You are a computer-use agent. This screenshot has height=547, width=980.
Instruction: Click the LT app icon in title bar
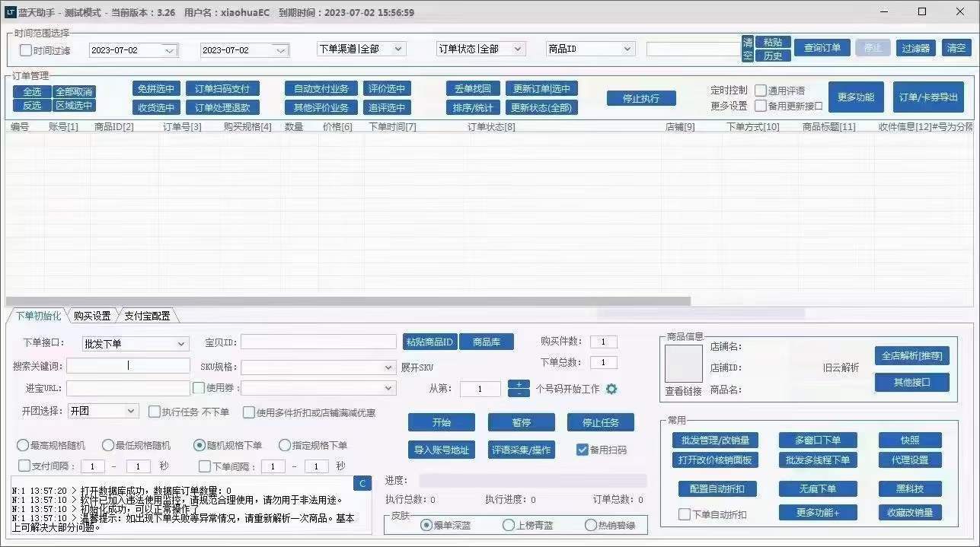click(x=11, y=12)
